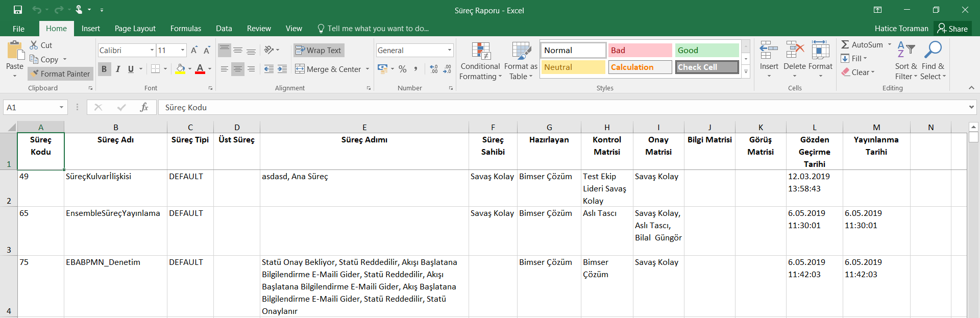This screenshot has width=980, height=318.
Task: Open the Name Box dropdown arrow
Action: tap(61, 107)
